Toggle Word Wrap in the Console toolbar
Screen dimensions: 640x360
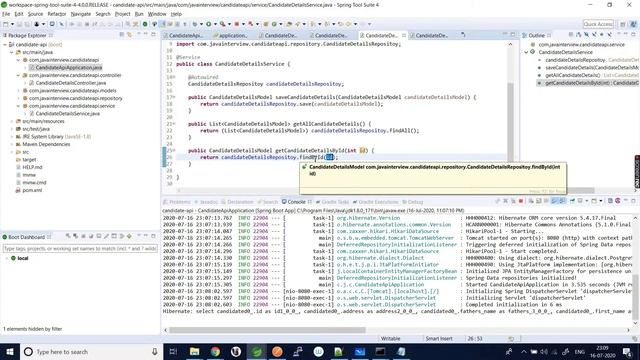pyautogui.click(x=546, y=201)
